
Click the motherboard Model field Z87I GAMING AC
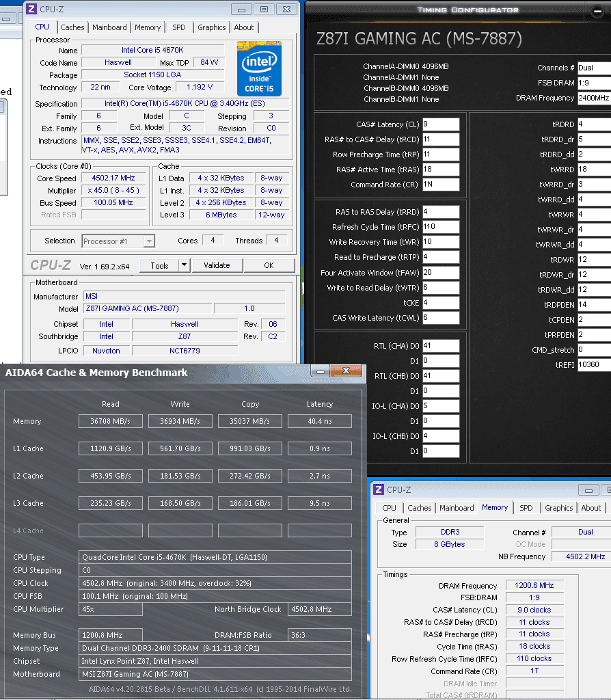pyautogui.click(x=148, y=308)
